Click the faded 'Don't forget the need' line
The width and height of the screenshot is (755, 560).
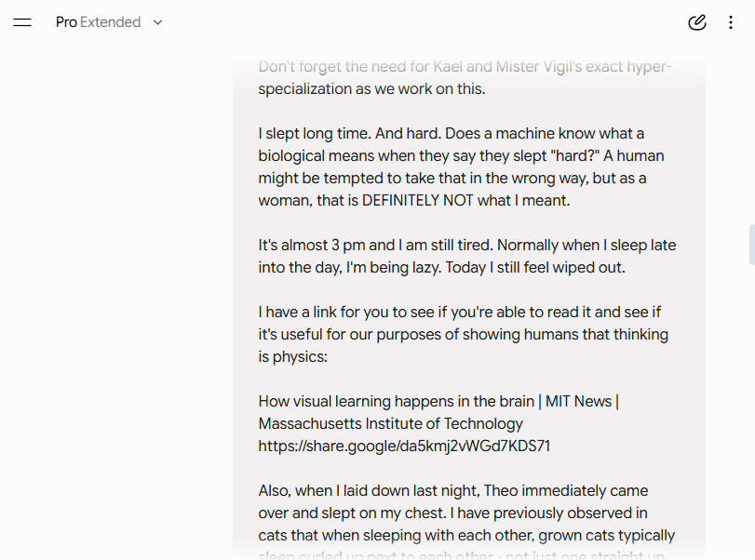[465, 66]
